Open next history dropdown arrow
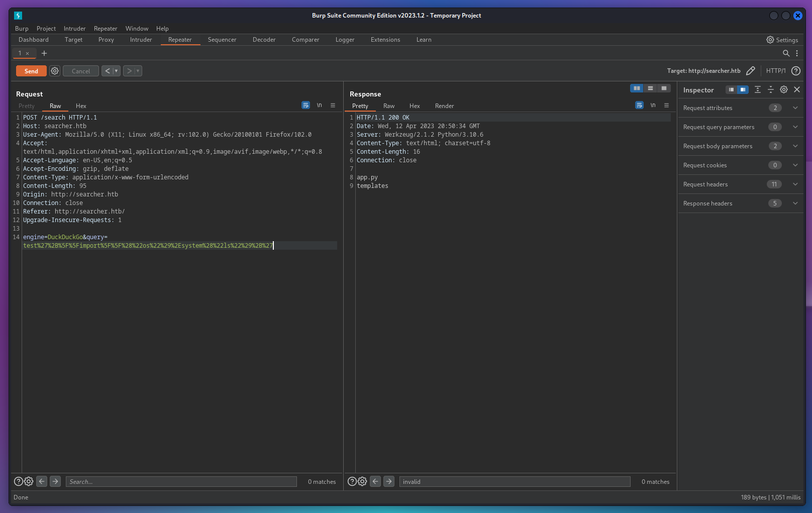 138,71
